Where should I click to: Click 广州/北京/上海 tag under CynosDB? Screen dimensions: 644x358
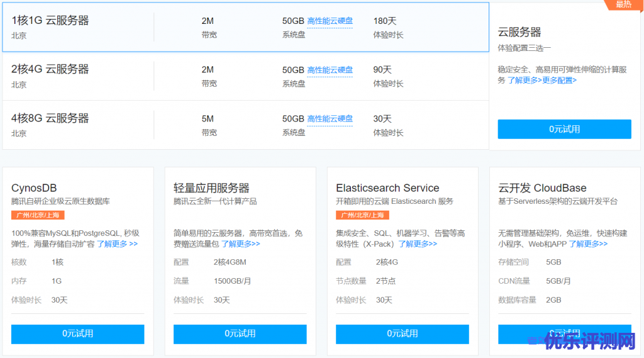(38, 215)
